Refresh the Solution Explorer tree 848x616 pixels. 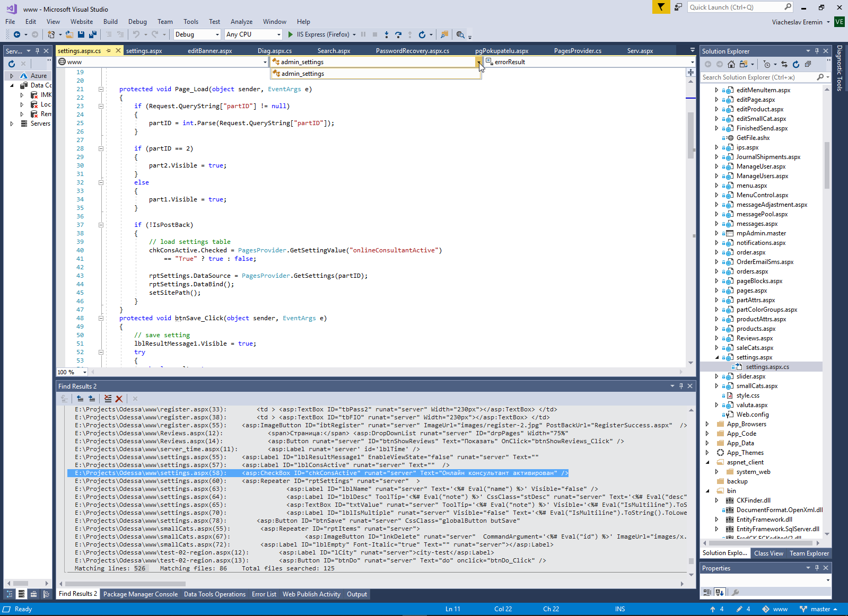(796, 64)
